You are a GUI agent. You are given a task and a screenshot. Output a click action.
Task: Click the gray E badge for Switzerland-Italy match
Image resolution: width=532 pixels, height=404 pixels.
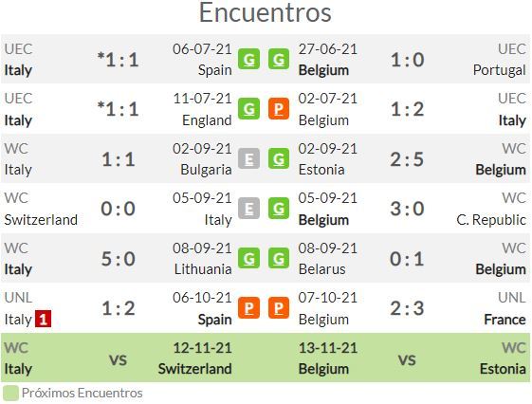248,208
